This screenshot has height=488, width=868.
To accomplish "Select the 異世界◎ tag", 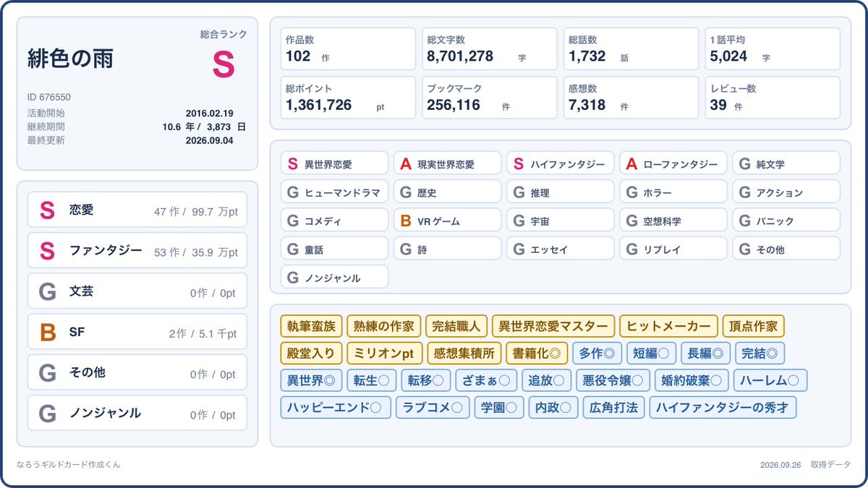I will point(311,380).
